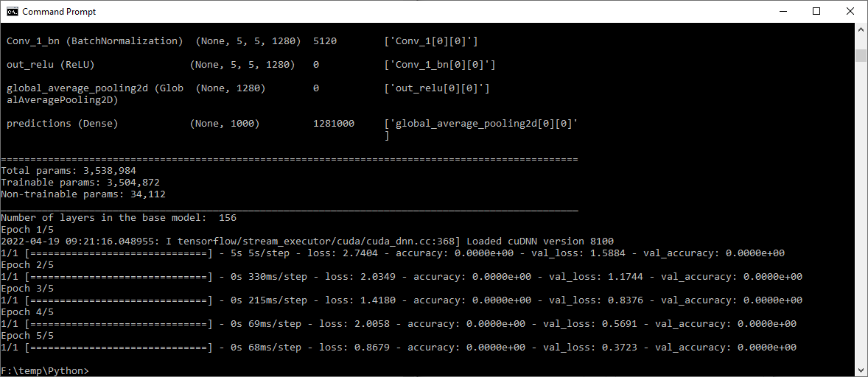Click the 'loss: 2.7404' value
Screen dimensions: 868x377
[x=343, y=253]
